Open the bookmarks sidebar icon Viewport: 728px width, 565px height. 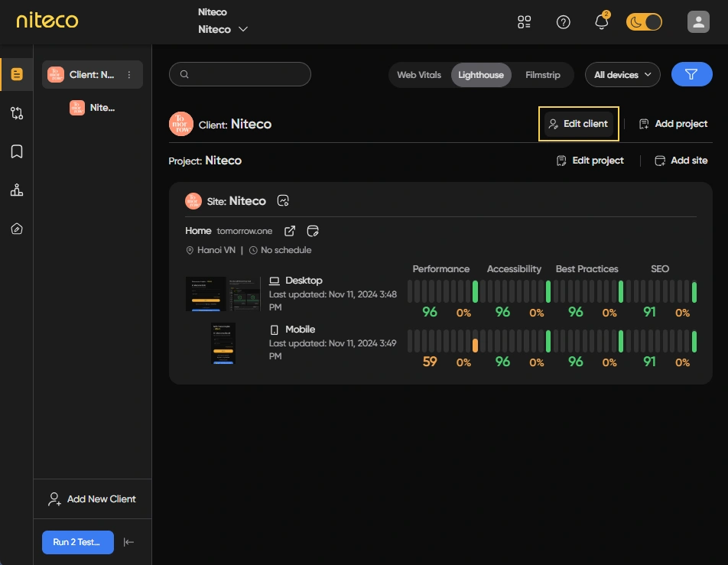pyautogui.click(x=17, y=151)
